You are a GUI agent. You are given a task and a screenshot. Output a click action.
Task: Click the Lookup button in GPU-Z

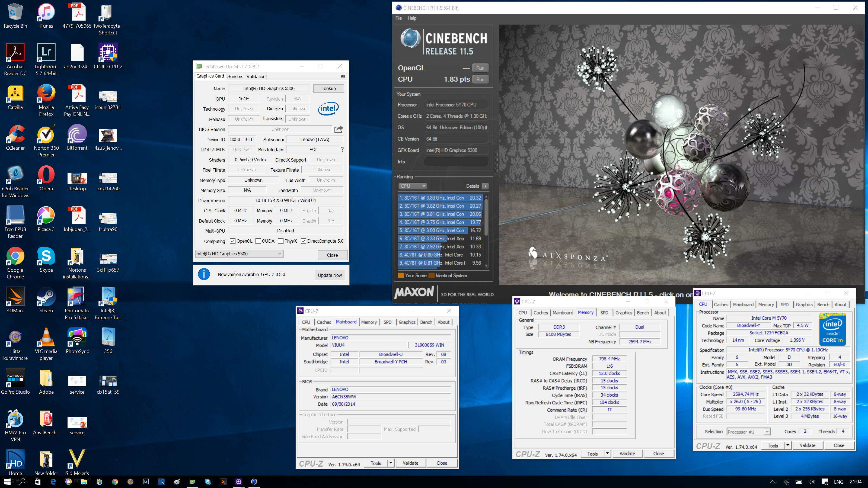coord(328,89)
